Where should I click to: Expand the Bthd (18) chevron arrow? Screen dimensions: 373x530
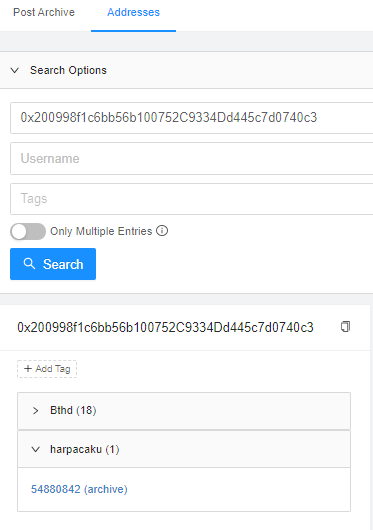(35, 411)
